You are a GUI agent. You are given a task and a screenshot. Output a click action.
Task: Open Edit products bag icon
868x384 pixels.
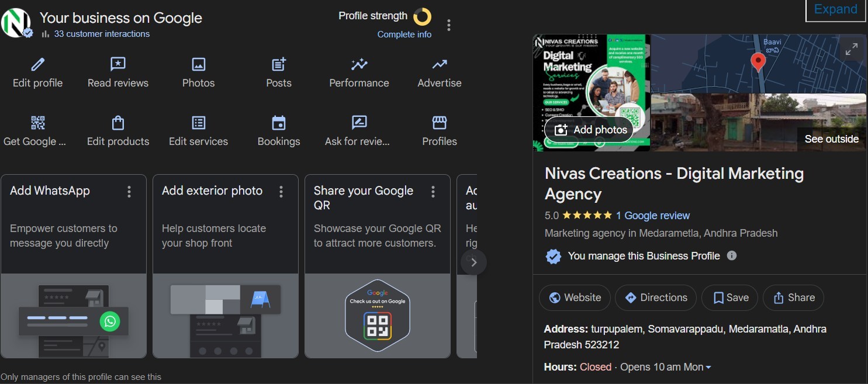click(x=117, y=123)
